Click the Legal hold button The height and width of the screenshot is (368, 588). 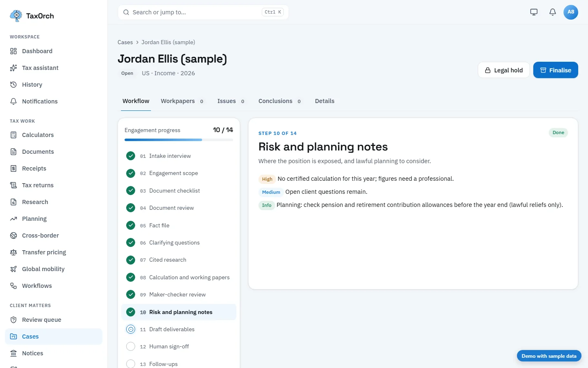(504, 70)
